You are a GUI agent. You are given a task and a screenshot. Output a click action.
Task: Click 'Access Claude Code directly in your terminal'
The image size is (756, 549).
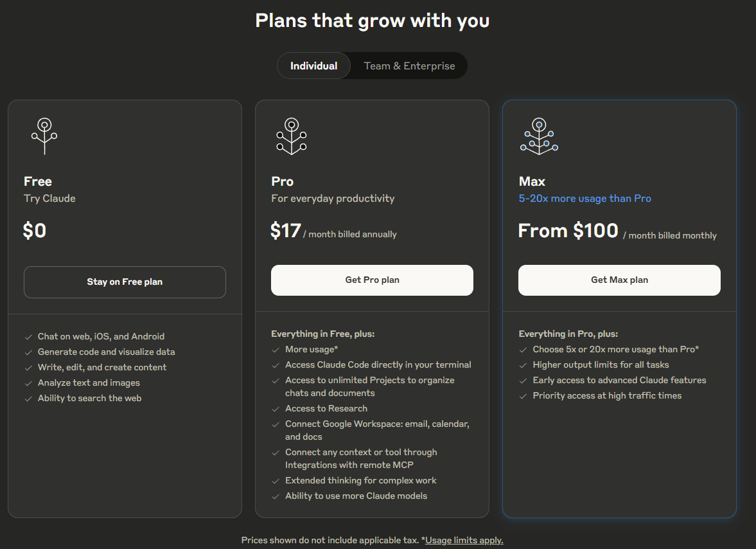378,365
